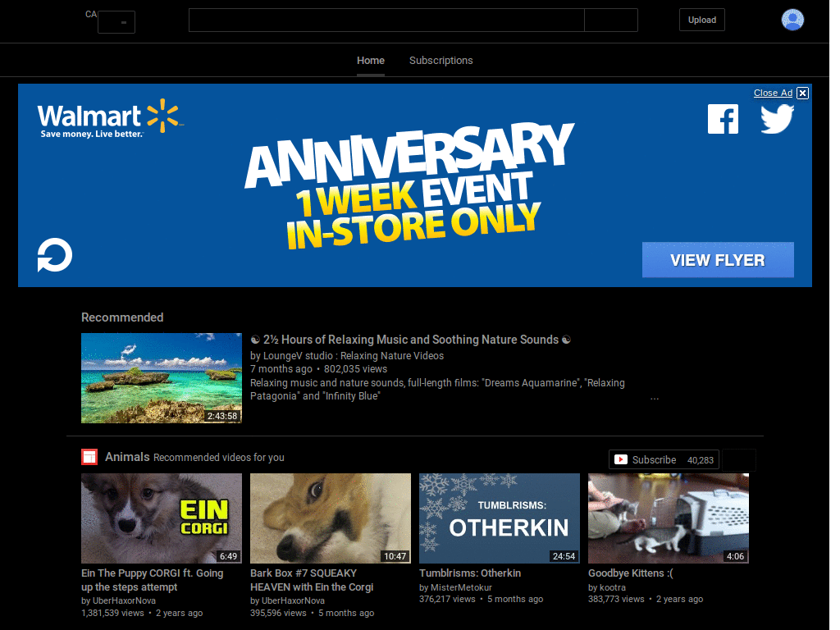
Task: Click the Walmart spark logo
Action: click(163, 115)
